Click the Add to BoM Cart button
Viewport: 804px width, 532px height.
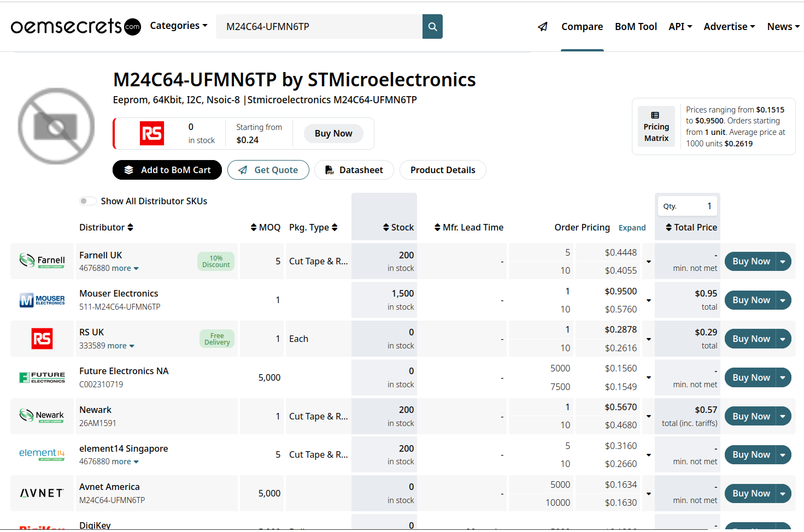(167, 170)
